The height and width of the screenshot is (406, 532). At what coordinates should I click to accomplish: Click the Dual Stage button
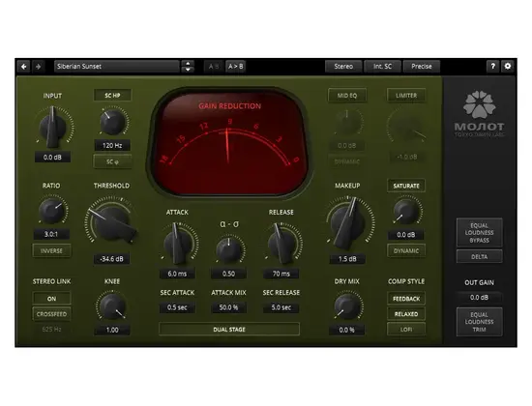coord(229,330)
